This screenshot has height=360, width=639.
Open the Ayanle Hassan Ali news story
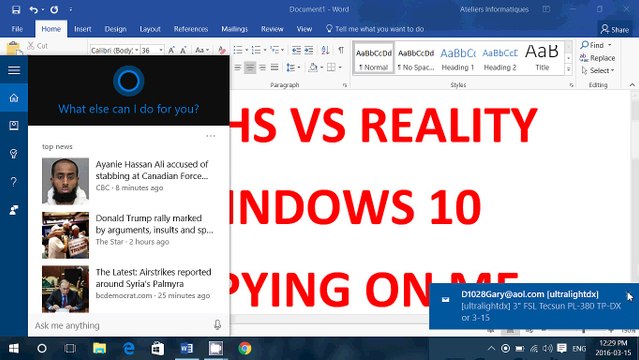(129, 181)
